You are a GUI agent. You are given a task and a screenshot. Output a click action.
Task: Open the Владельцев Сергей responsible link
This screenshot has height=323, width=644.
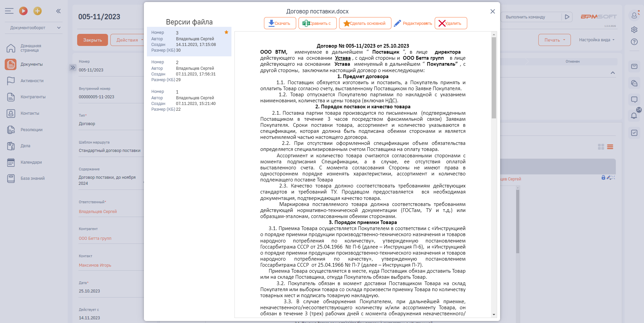98,212
